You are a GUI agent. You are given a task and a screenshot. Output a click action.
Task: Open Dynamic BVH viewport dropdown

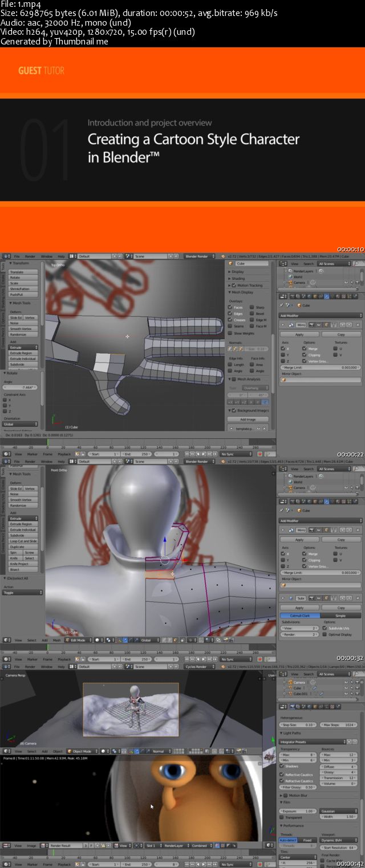click(339, 841)
